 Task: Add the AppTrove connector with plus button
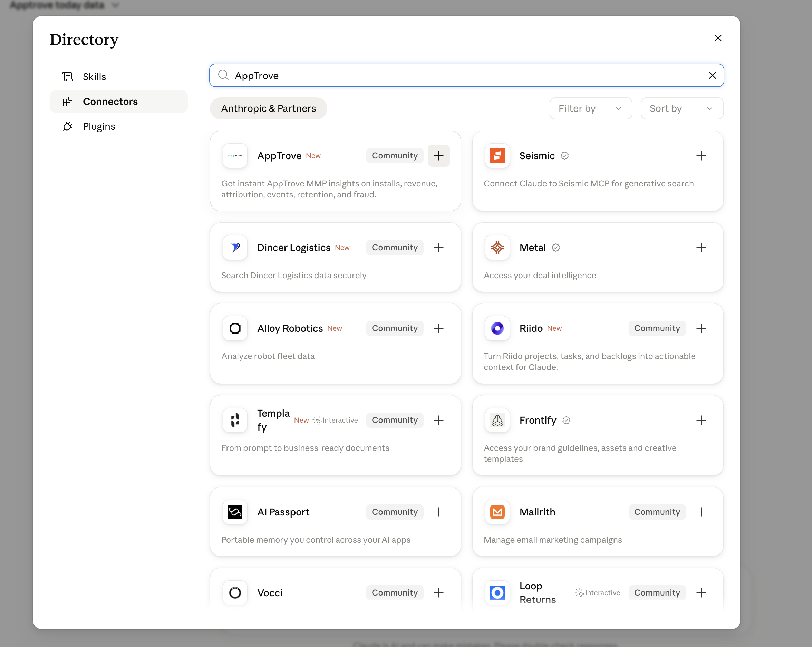(x=438, y=156)
